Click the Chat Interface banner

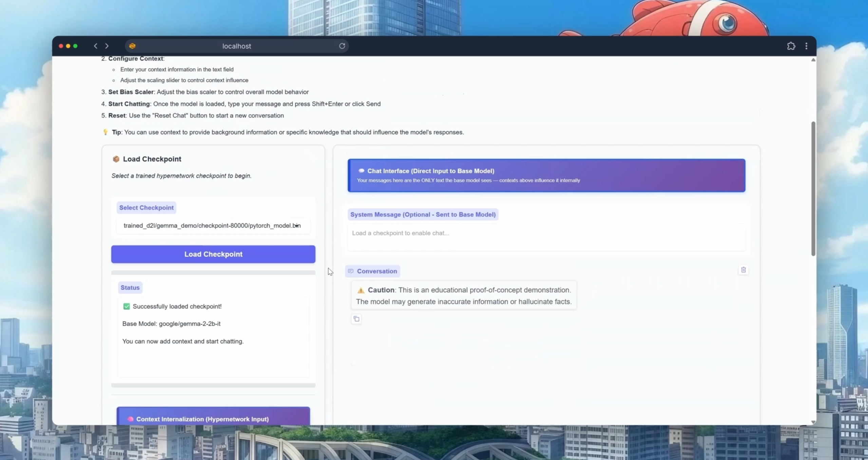[546, 175]
